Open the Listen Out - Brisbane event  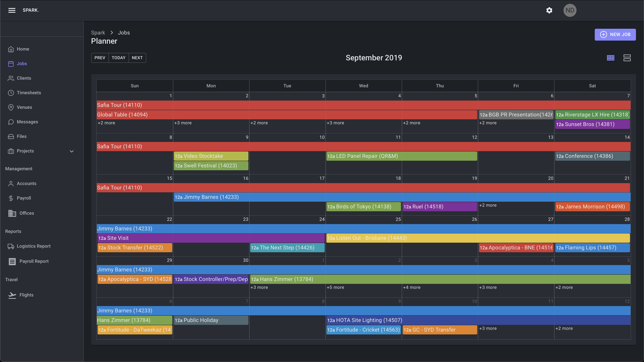click(x=366, y=238)
